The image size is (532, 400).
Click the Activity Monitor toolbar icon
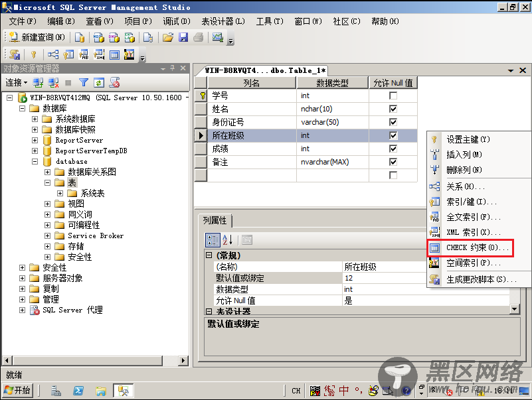click(x=217, y=37)
